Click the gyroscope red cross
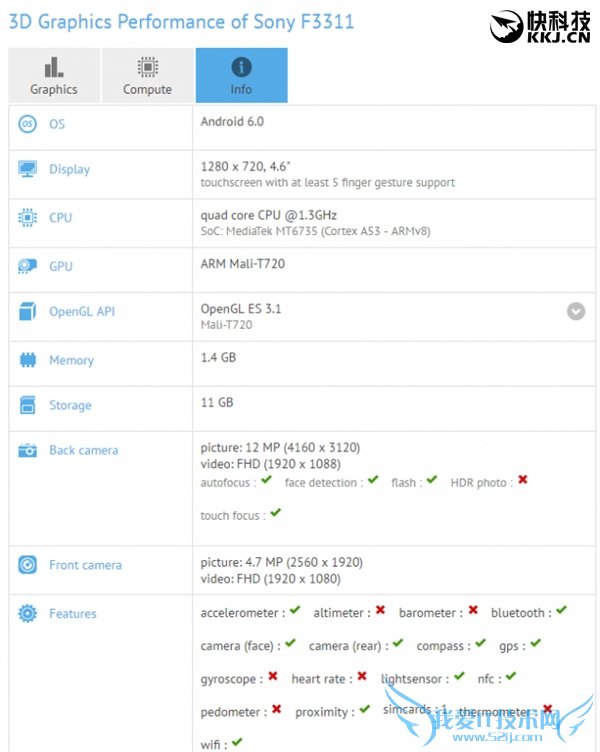 [x=273, y=676]
